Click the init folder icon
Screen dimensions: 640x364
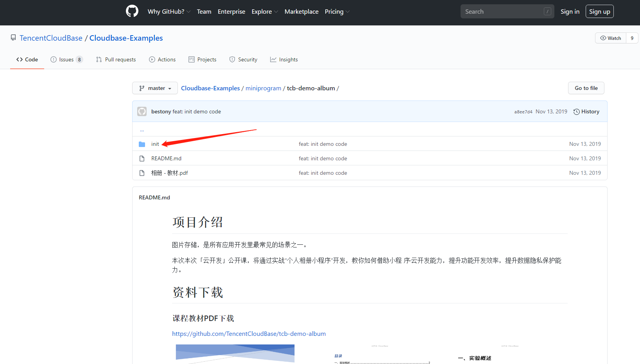pos(142,144)
